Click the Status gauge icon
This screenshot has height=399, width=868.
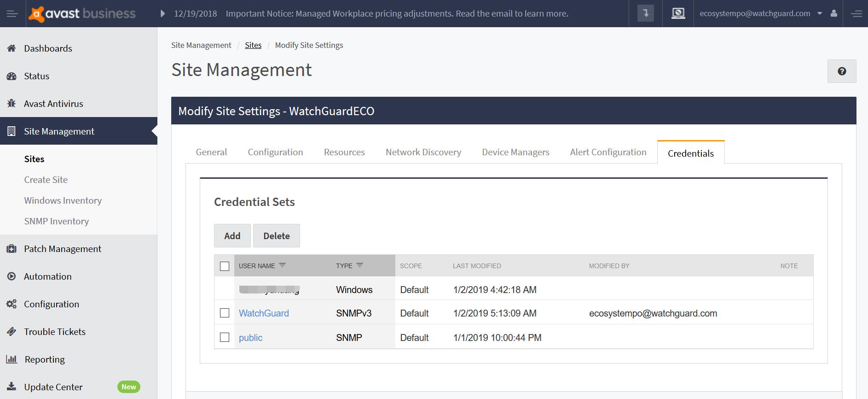pyautogui.click(x=12, y=76)
